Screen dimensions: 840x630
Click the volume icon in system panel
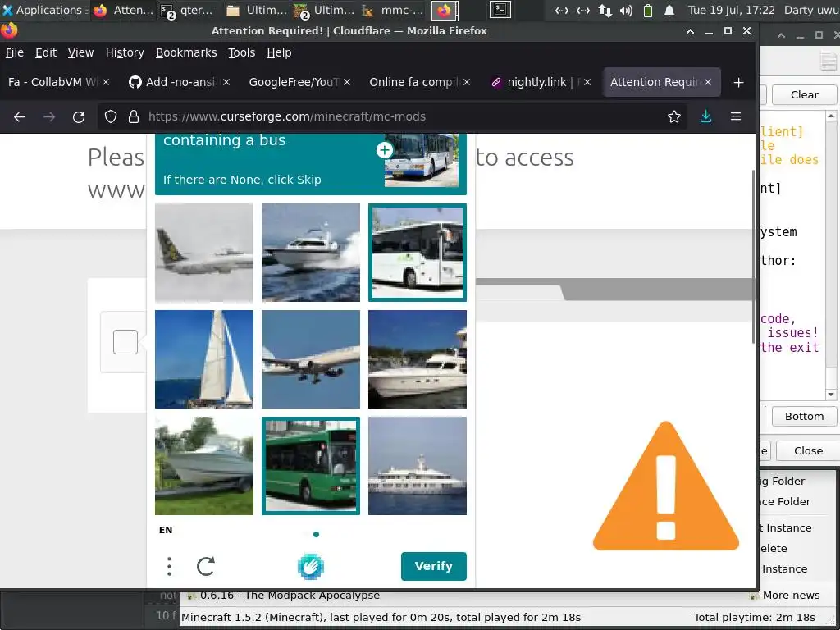pyautogui.click(x=626, y=10)
